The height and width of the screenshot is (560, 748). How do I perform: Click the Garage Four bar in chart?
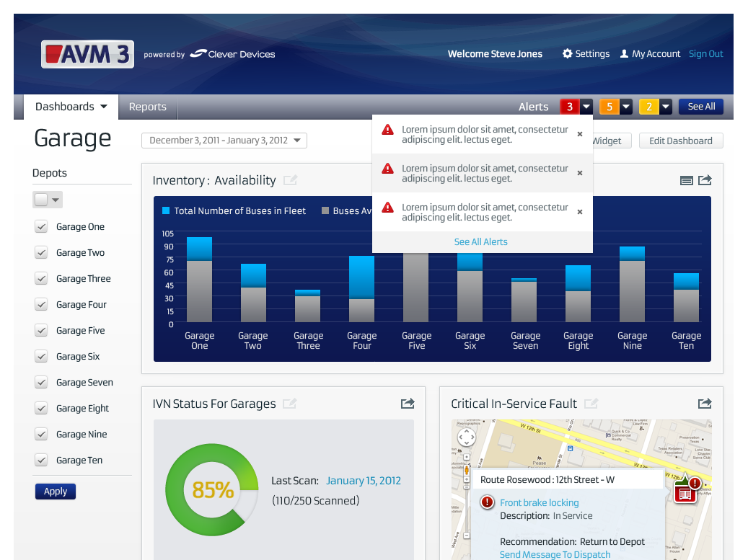361,289
